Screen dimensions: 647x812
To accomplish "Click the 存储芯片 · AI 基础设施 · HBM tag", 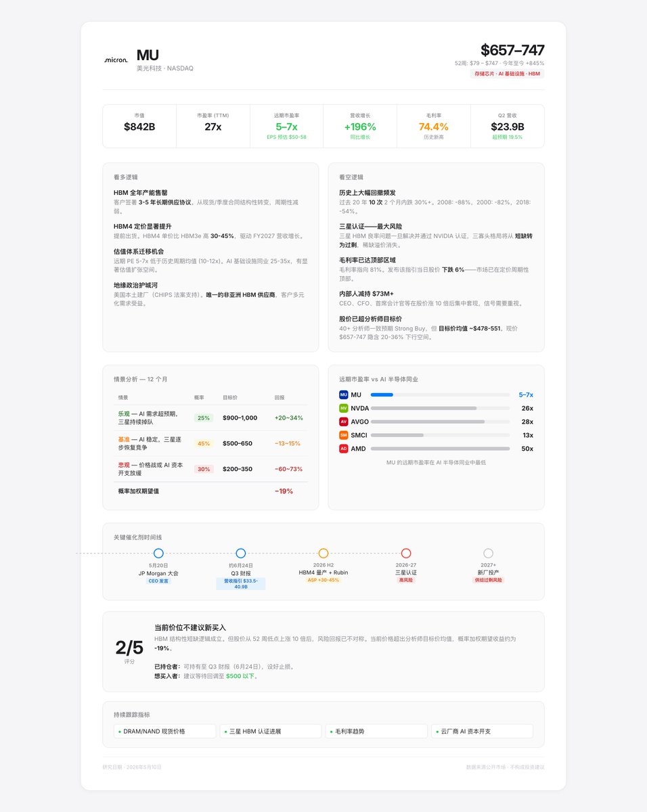I will 507,74.
